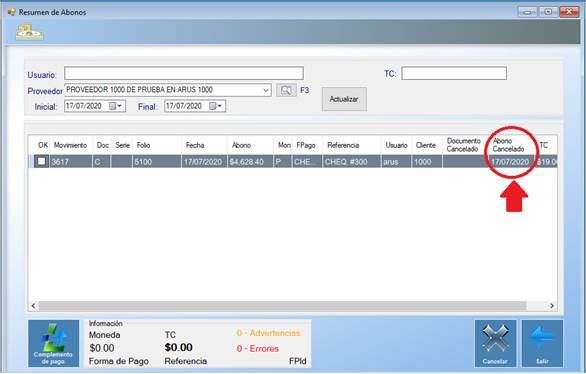Click the money stack toolbar icon
Image resolution: width=586 pixels, height=374 pixels.
click(29, 32)
